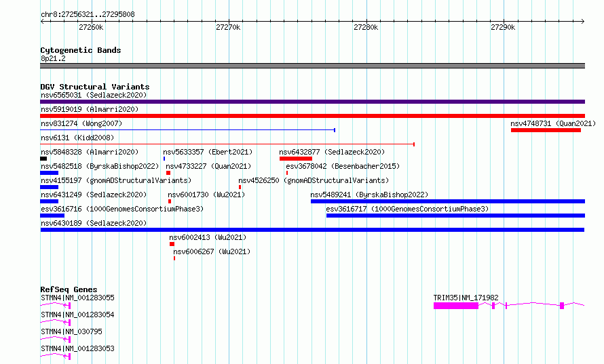Image resolution: width=604 pixels, height=364 pixels.
Task: Open STMN4|NM_030795 gene label
Action: coord(71,331)
